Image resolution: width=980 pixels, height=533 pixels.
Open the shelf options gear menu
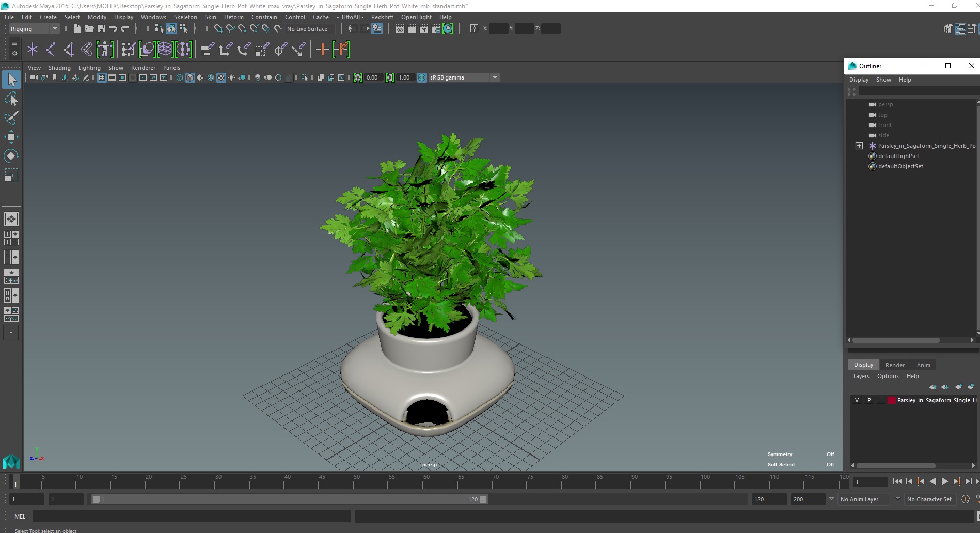(x=14, y=53)
